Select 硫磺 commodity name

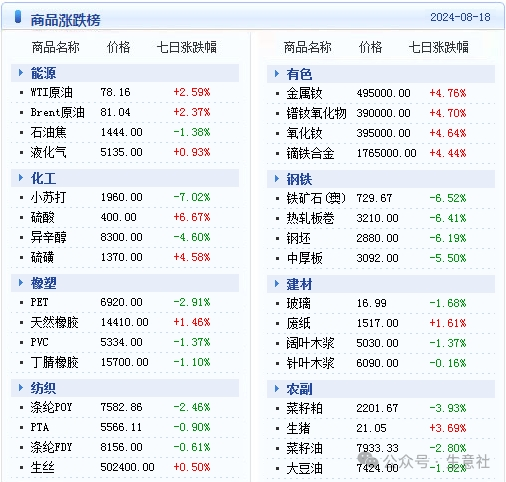42,257
